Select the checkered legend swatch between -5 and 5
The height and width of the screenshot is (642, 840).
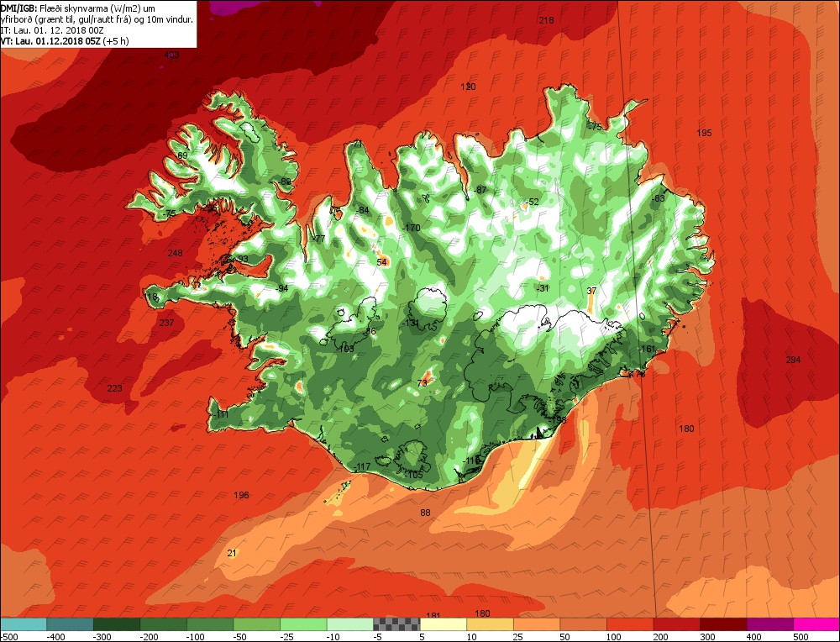[397, 624]
